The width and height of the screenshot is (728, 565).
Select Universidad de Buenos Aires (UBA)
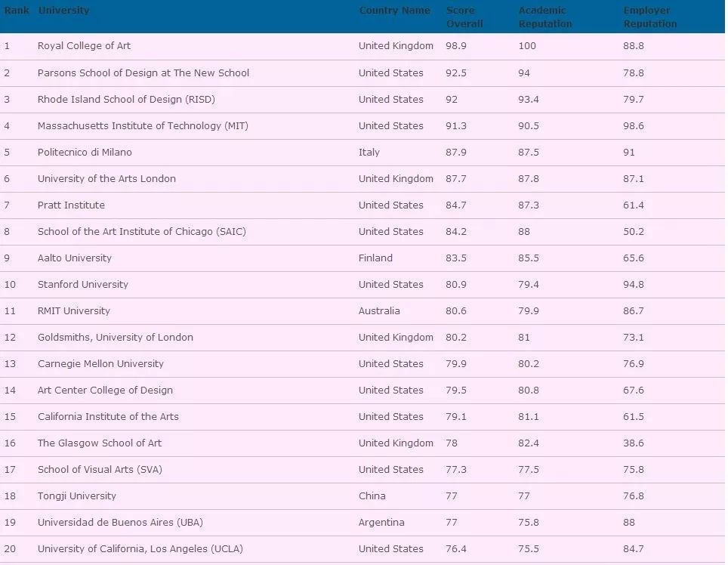coord(120,523)
